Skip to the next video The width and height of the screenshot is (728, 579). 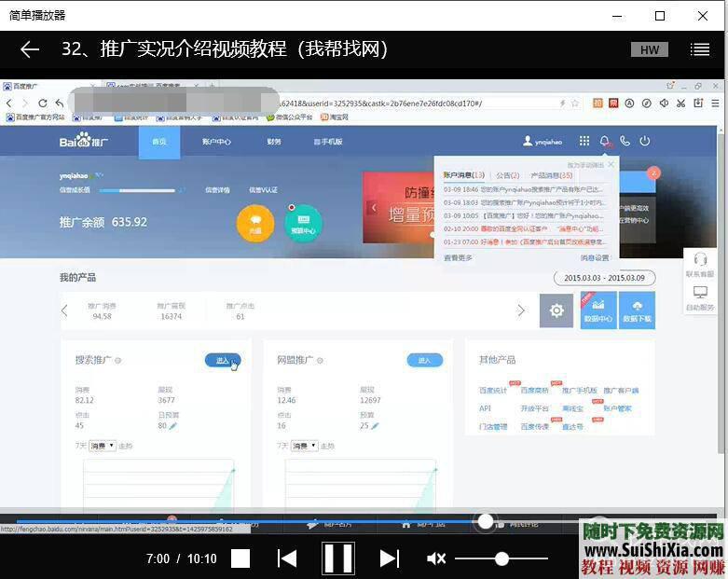pos(389,558)
